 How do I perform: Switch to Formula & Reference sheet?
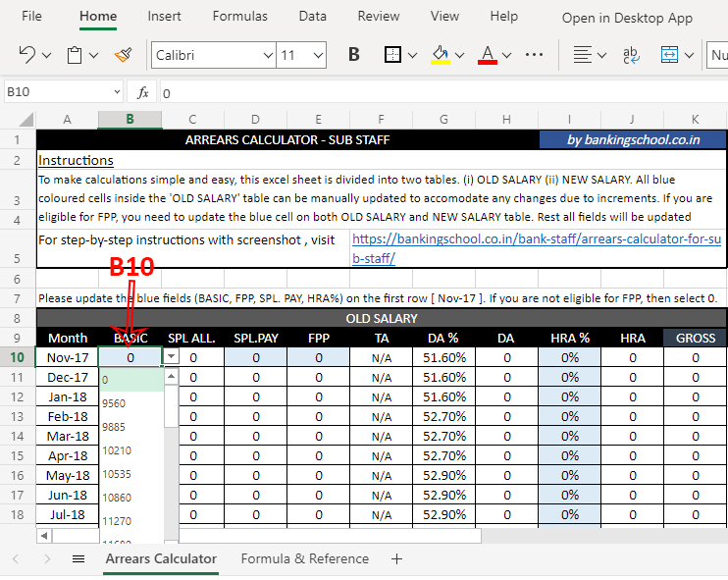[305, 559]
